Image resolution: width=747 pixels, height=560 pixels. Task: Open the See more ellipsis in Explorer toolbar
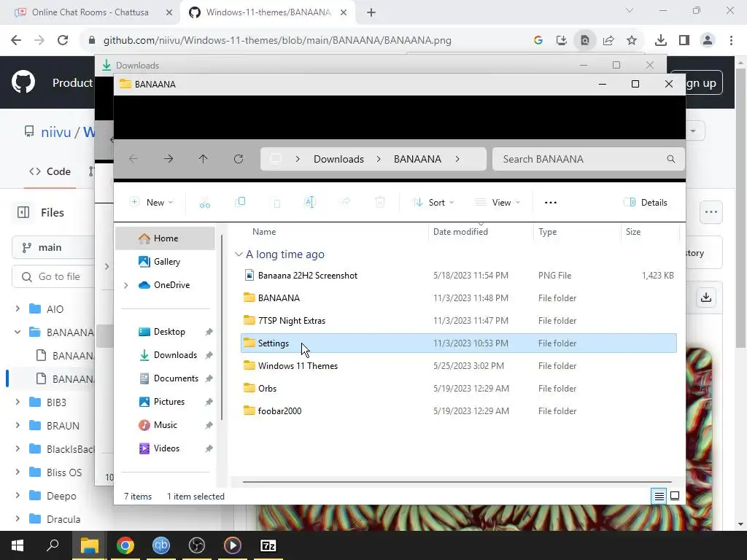[551, 203]
